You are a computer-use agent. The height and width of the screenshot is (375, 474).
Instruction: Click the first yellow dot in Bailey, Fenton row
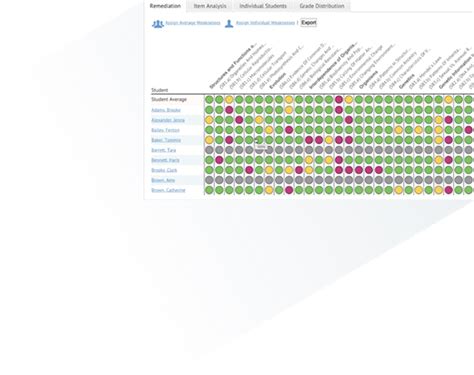pos(269,130)
